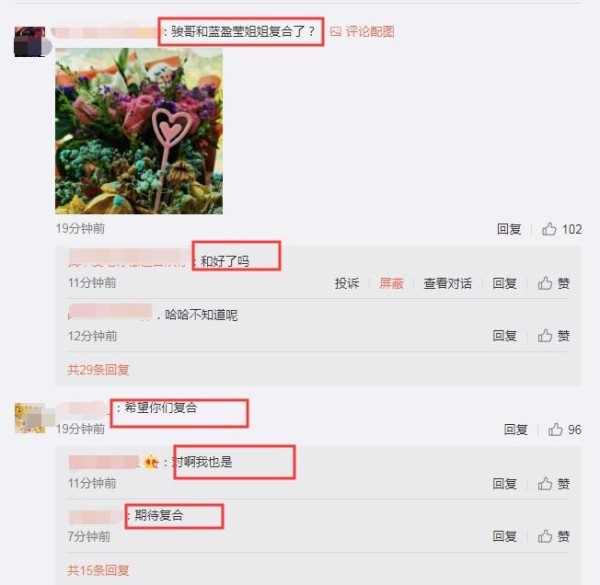Expand all replies via 共15条回复
Image resolution: width=600 pixels, height=585 pixels.
click(98, 570)
